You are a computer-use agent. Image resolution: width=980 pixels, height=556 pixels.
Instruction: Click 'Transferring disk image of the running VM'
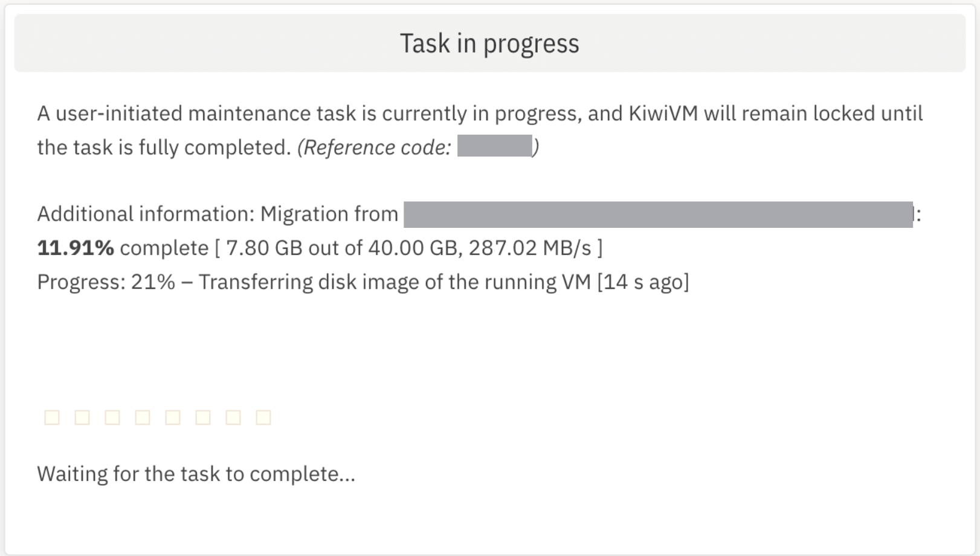tap(395, 282)
